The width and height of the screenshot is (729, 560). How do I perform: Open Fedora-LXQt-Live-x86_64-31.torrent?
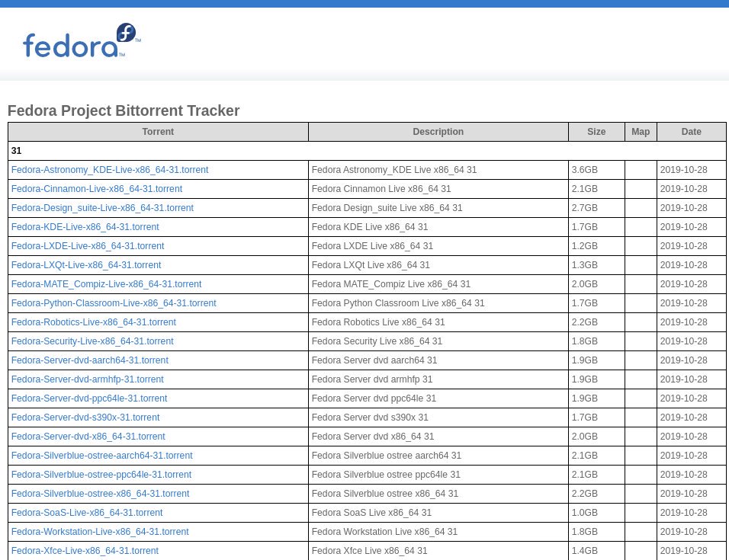point(86,265)
